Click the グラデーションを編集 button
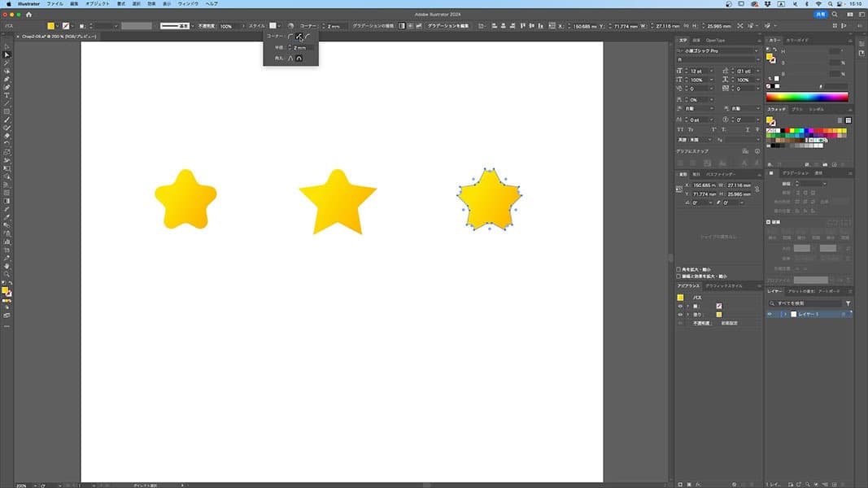 447,26
